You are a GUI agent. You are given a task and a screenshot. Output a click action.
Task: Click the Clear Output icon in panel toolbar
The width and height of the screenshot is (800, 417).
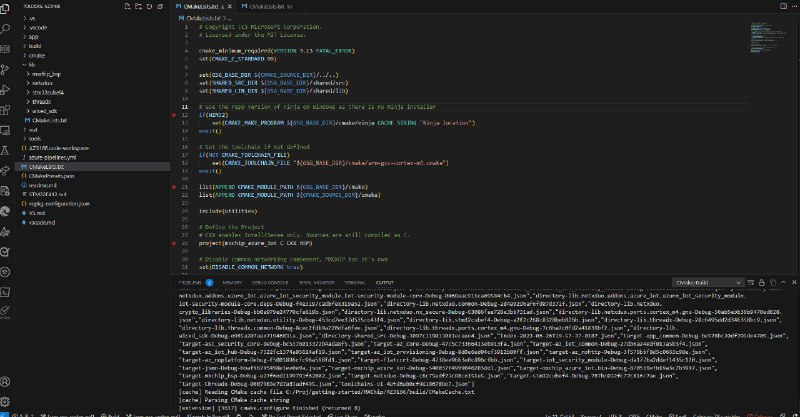[x=751, y=282]
